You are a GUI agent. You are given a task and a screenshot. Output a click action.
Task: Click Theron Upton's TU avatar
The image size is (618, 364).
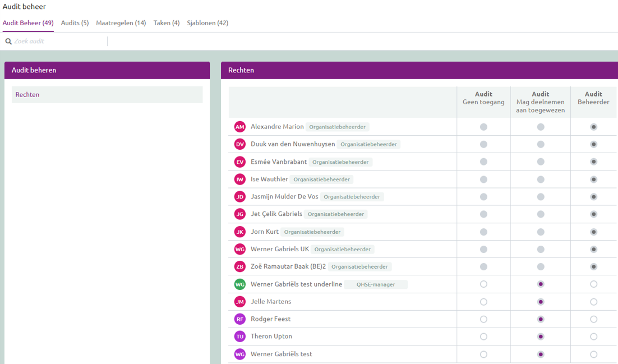[x=239, y=337]
